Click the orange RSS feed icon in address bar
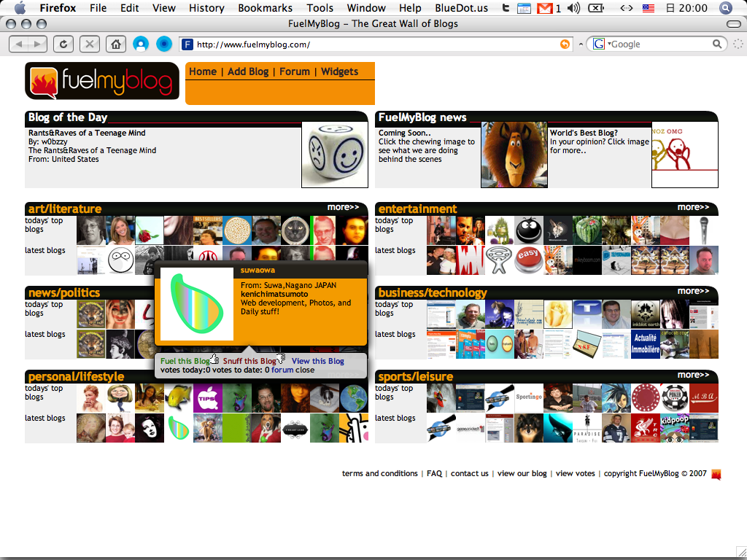The image size is (747, 560). 565,44
